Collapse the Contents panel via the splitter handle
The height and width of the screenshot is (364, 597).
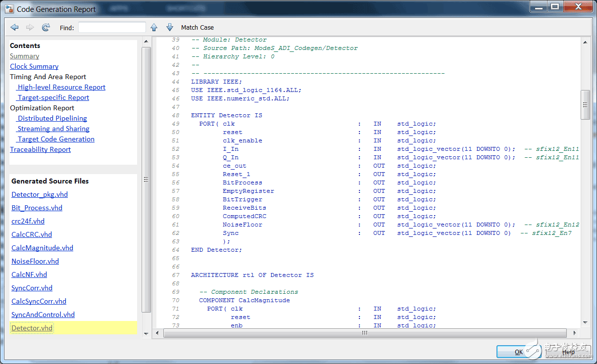tap(147, 179)
